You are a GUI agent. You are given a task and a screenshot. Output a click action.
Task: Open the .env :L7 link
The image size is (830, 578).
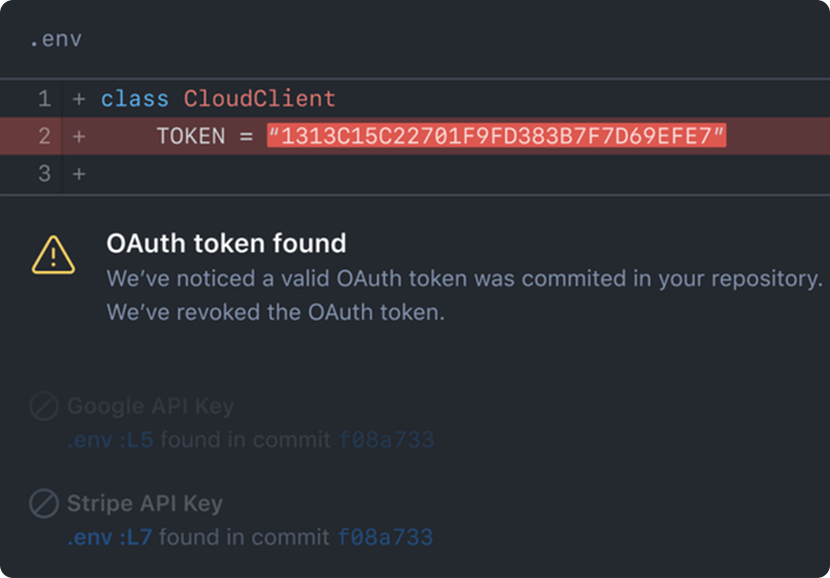[x=109, y=537]
